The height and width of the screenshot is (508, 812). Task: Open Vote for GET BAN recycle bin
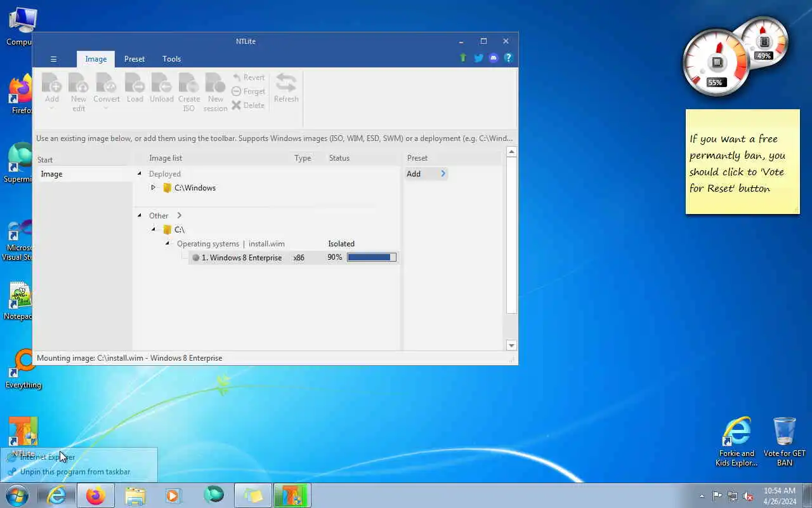click(x=784, y=442)
